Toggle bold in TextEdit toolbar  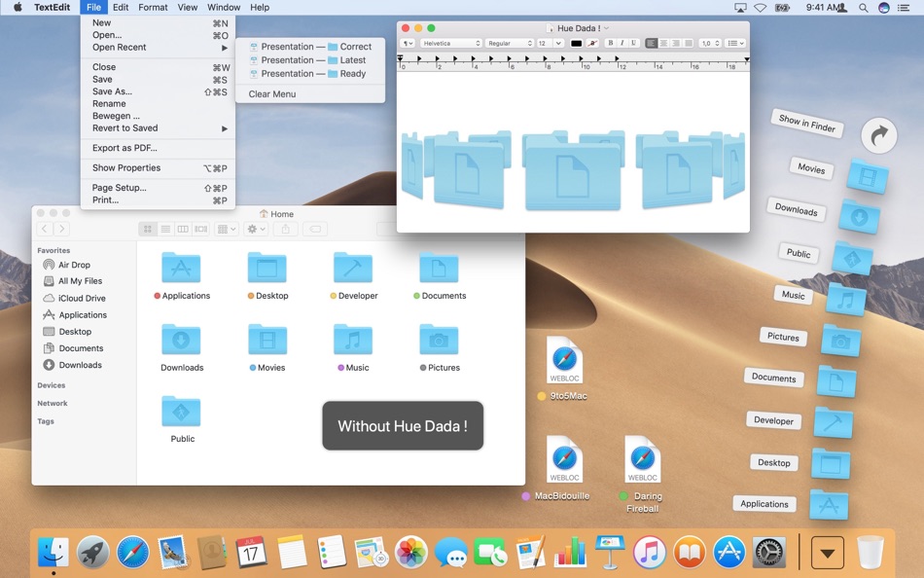click(x=611, y=43)
